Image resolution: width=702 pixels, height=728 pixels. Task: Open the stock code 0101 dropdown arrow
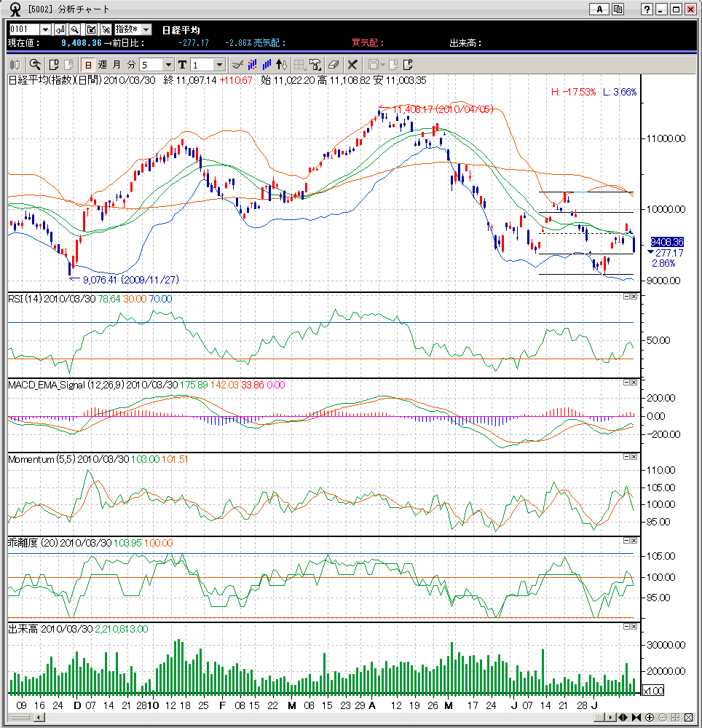tap(45, 29)
